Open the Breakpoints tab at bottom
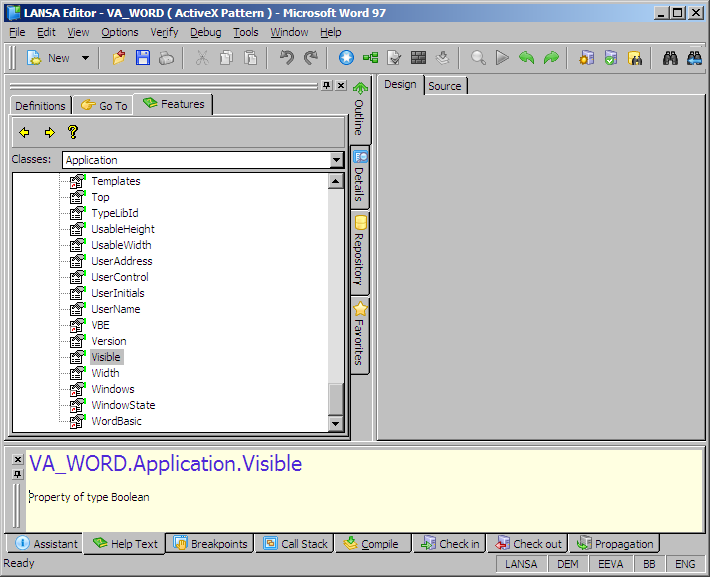The width and height of the screenshot is (710, 577). pyautogui.click(x=210, y=544)
